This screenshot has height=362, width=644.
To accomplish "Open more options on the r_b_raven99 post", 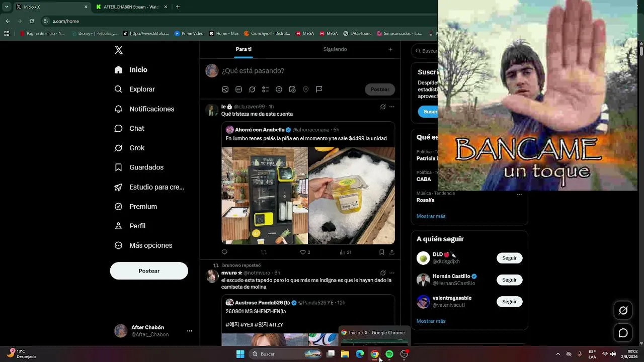I will (392, 107).
